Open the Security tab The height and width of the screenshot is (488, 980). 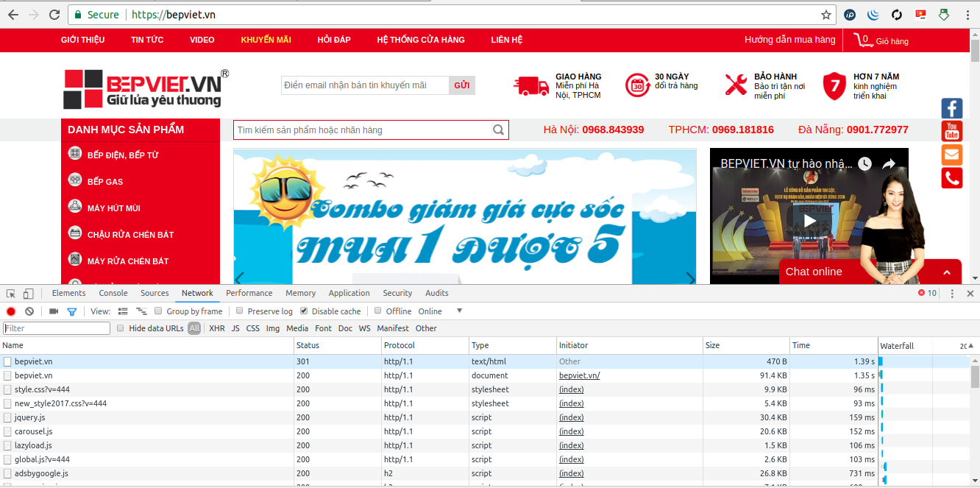[397, 293]
